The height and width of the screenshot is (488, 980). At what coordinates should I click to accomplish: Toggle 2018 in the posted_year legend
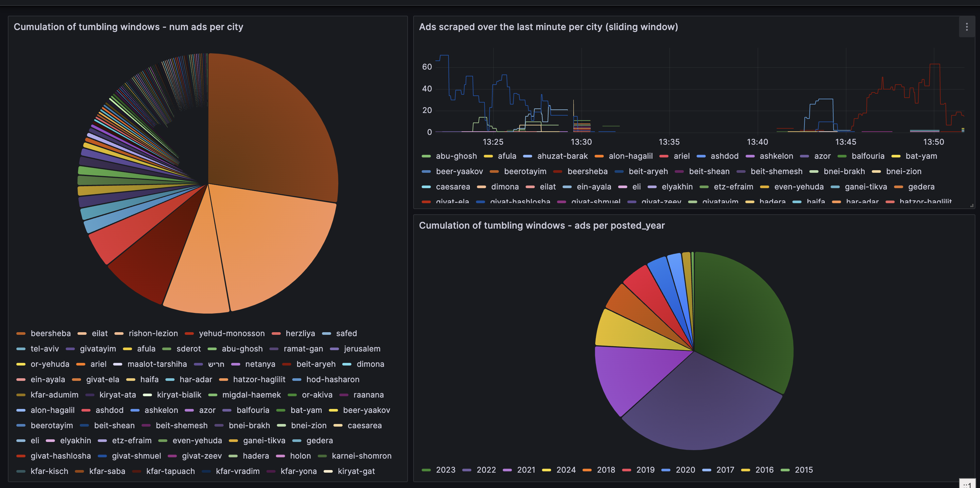coord(606,470)
